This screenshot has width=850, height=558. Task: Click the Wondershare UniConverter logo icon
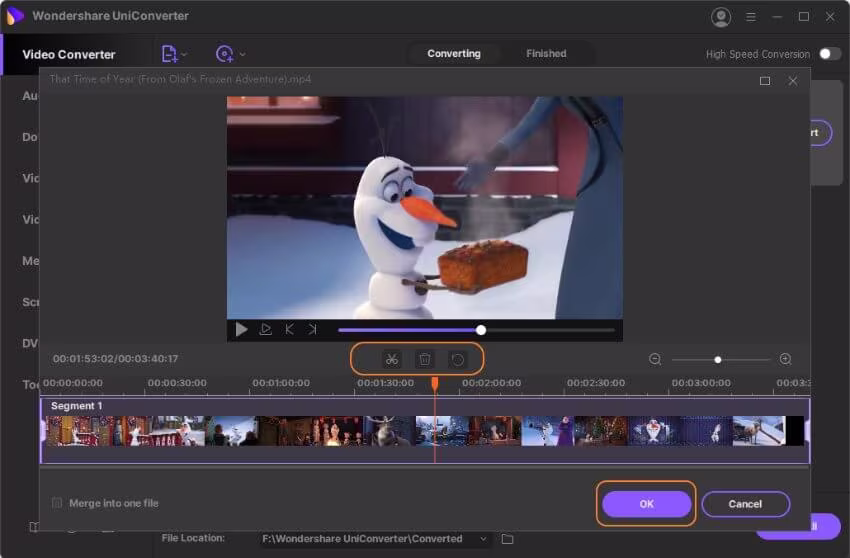(x=15, y=16)
